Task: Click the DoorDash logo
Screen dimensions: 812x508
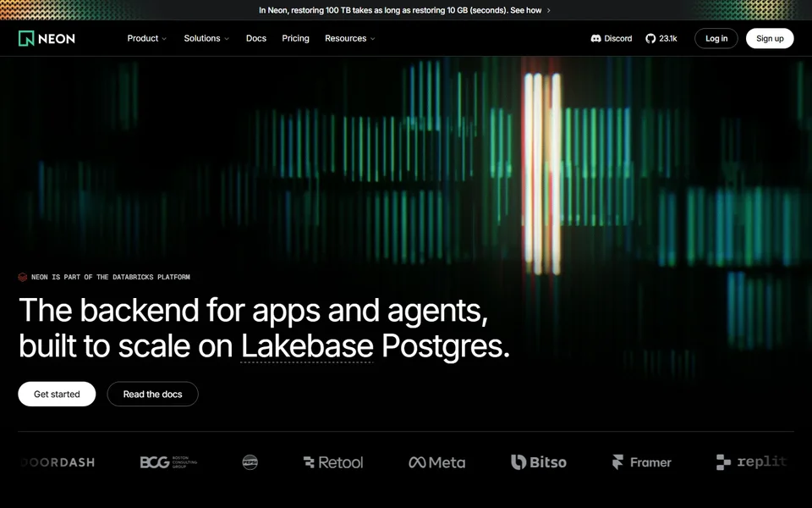Action: 58,462
